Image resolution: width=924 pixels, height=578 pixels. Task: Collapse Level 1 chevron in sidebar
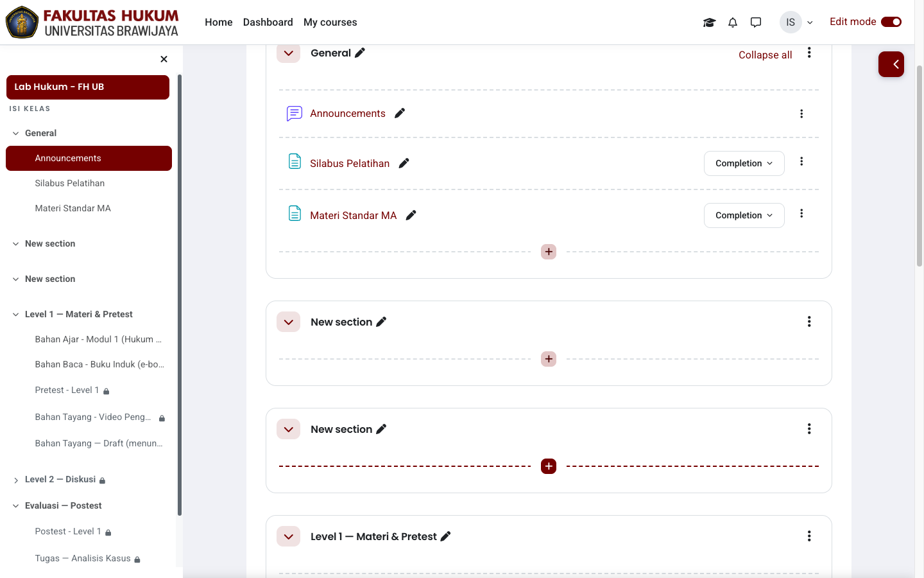(16, 315)
